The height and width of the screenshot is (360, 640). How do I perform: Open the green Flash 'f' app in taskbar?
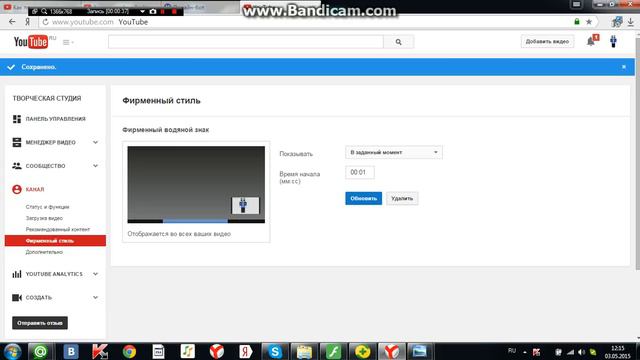click(333, 351)
